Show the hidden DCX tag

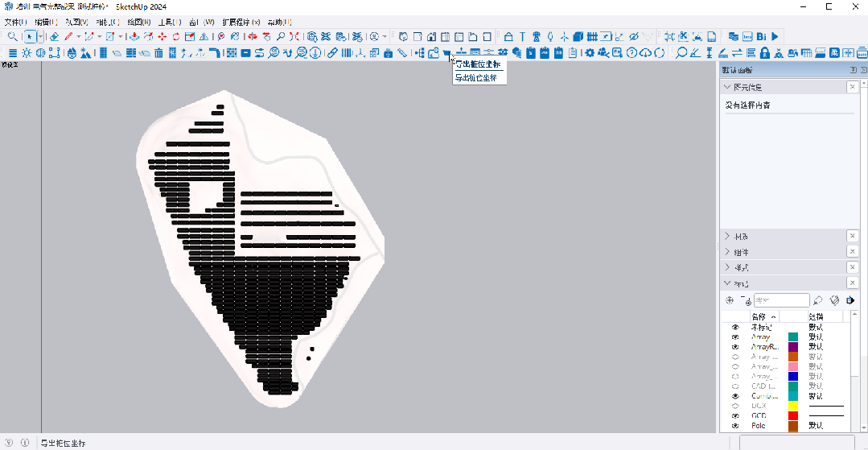735,406
